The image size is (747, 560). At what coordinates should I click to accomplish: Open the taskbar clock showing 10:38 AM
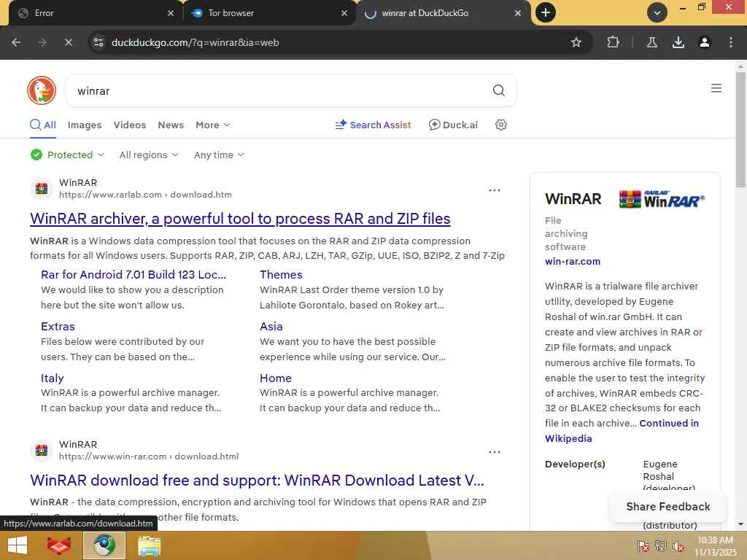(x=715, y=545)
